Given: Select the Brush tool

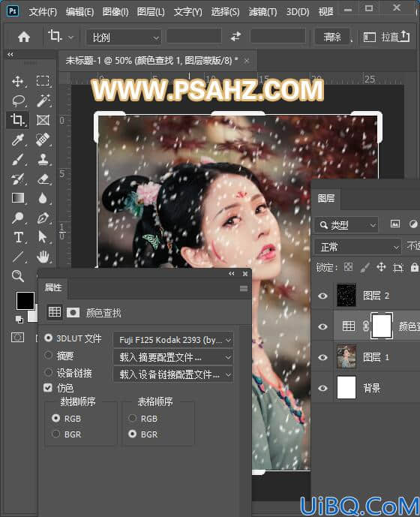Looking at the screenshot, I should [x=18, y=159].
